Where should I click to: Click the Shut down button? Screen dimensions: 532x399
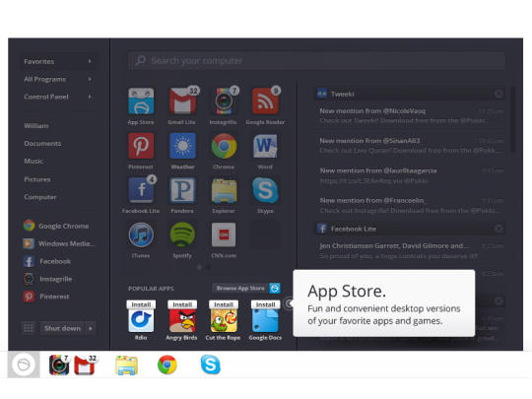[62, 328]
